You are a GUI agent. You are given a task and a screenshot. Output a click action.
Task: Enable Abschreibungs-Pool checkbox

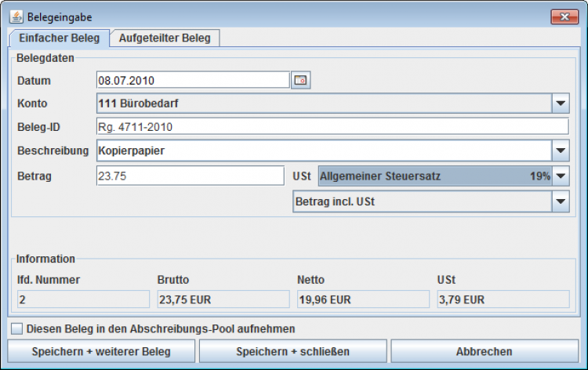16,328
